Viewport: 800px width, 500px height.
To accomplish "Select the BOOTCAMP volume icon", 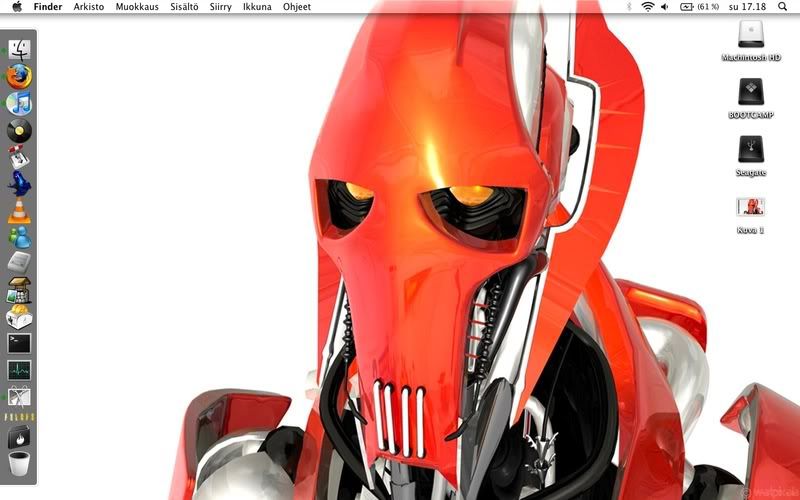I will pyautogui.click(x=751, y=92).
